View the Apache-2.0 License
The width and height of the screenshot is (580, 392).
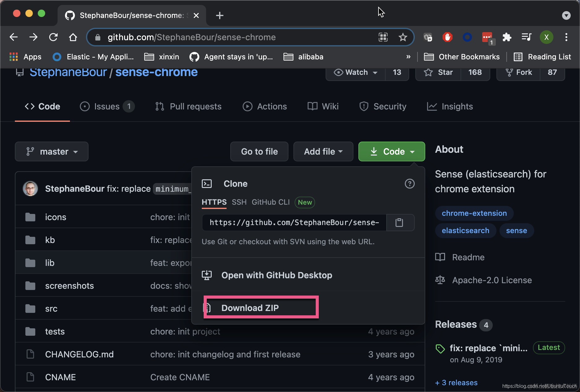(x=483, y=280)
